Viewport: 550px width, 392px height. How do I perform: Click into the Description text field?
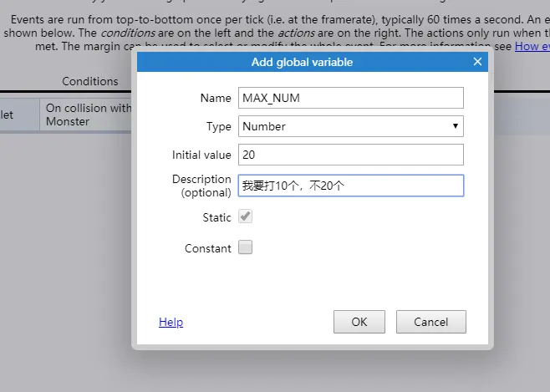tap(350, 186)
